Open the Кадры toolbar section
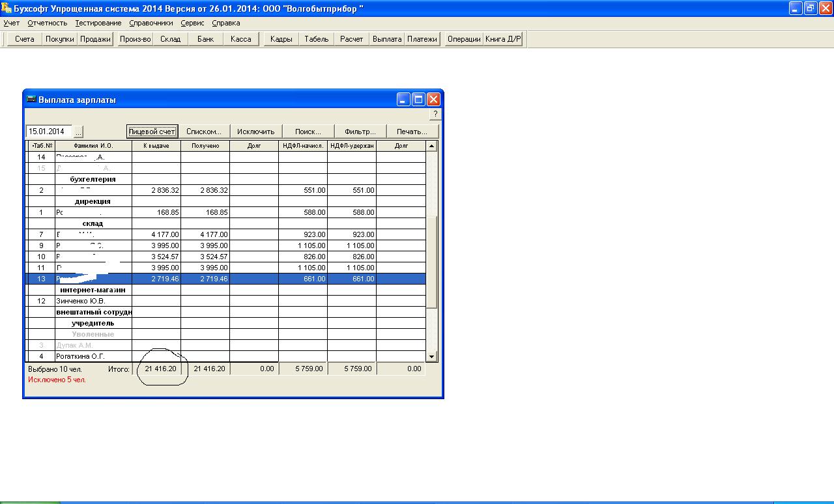Screen dimensions: 834x504 (x=281, y=39)
